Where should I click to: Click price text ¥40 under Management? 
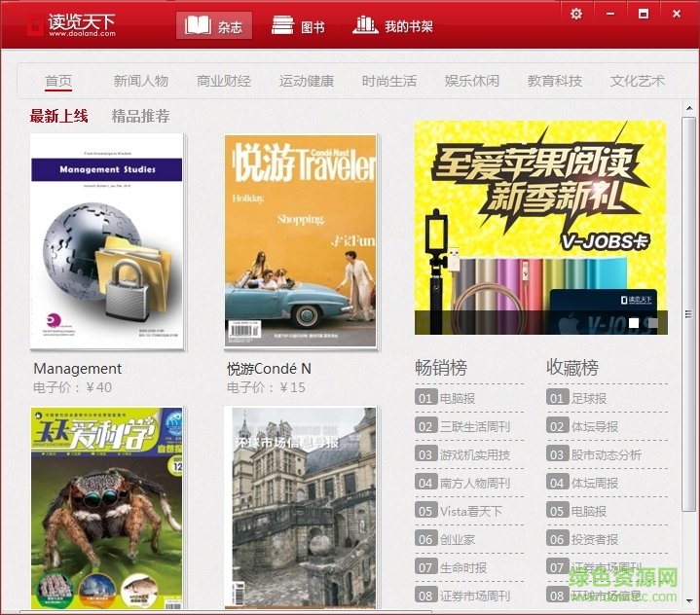coord(98,387)
